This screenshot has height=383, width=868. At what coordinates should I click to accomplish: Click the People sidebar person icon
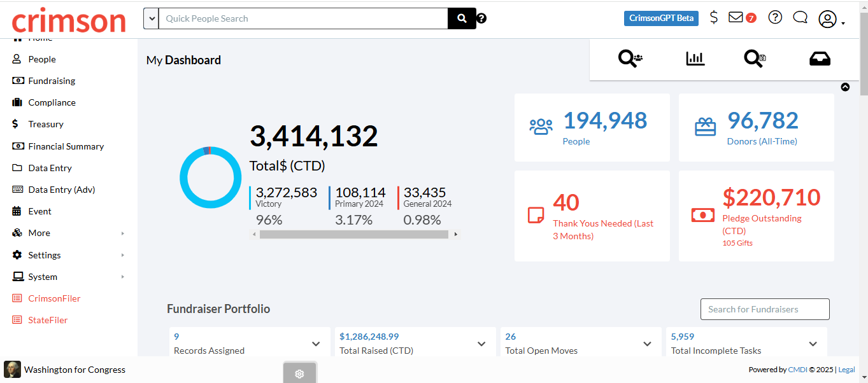(17, 59)
